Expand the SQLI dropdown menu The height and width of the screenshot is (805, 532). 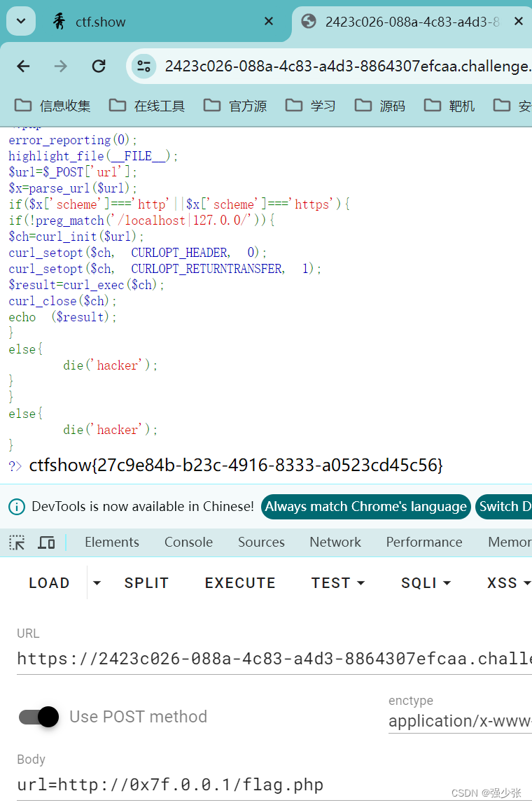tap(426, 582)
